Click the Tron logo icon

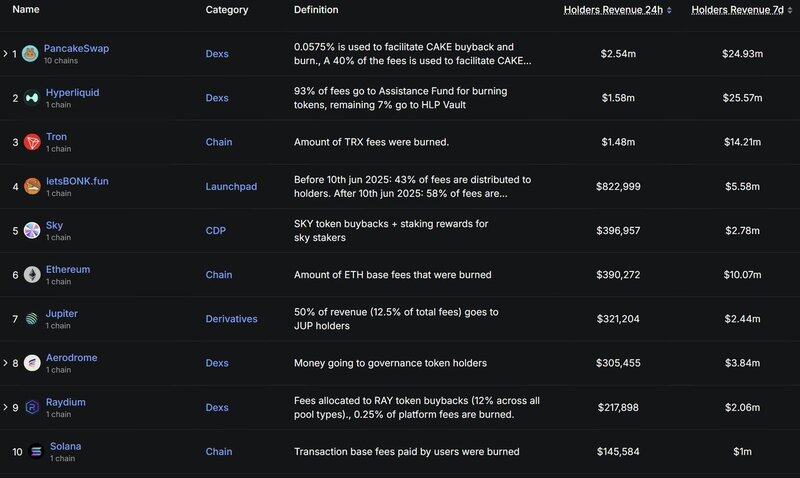(31, 142)
